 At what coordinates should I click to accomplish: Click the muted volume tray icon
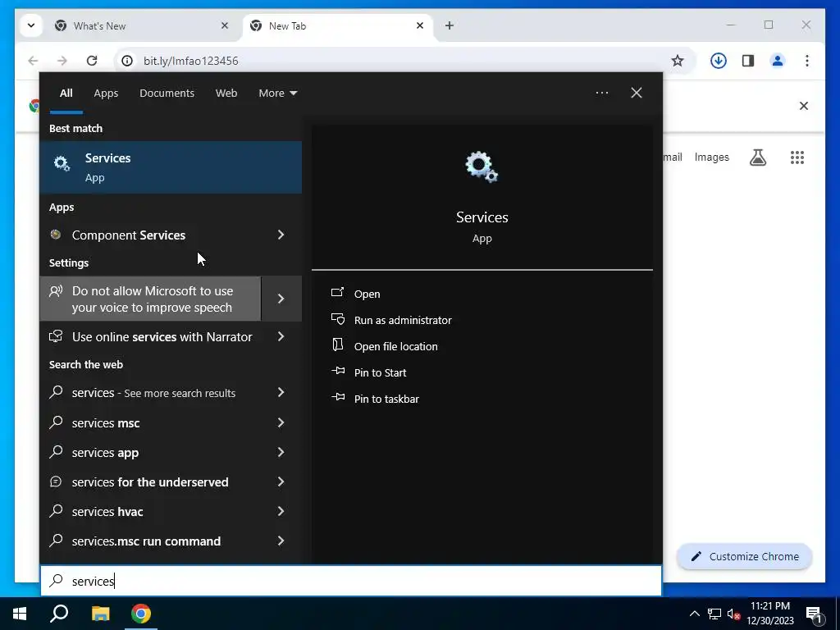(734, 614)
